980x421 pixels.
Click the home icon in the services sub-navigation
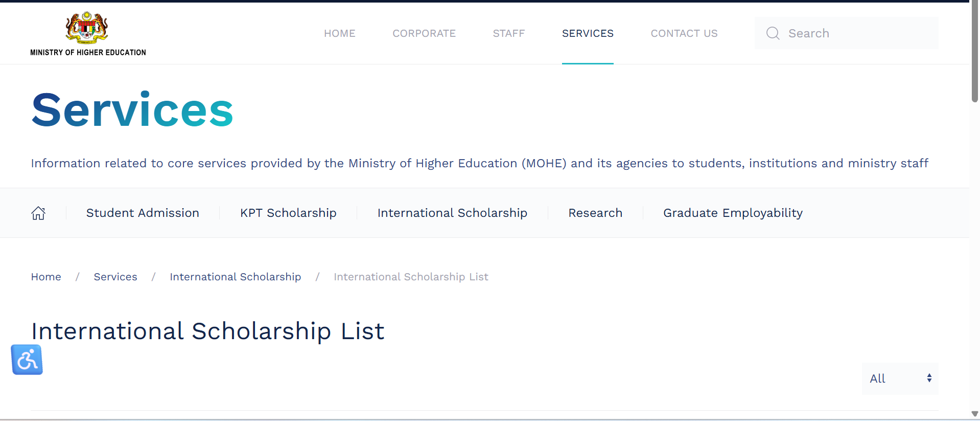tap(38, 213)
